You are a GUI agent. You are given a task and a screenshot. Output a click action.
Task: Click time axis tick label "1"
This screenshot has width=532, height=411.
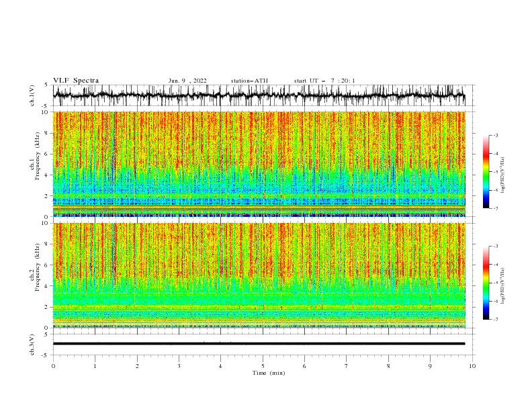pyautogui.click(x=95, y=366)
